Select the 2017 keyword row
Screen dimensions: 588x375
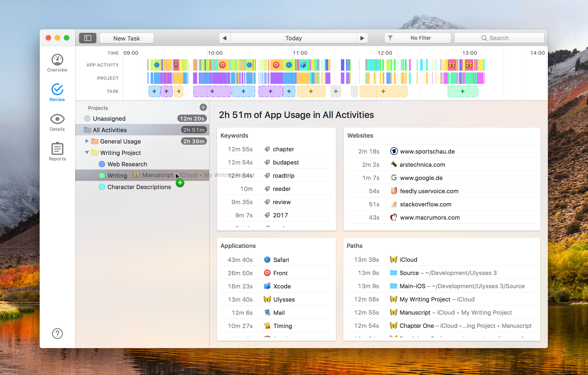tap(276, 215)
